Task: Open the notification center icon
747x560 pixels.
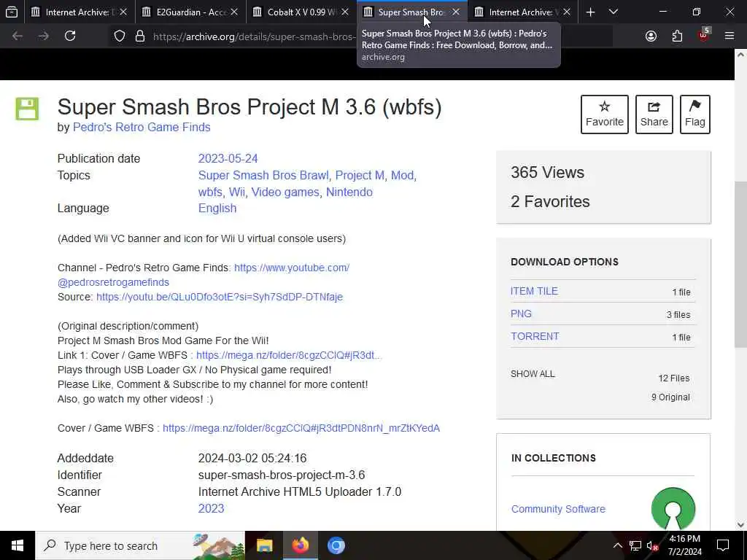Action: 723,545
